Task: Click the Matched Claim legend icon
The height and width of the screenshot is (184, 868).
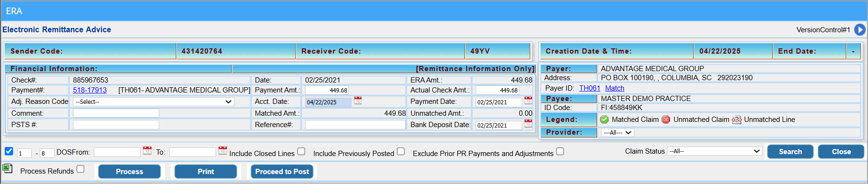Action: pyautogui.click(x=604, y=120)
